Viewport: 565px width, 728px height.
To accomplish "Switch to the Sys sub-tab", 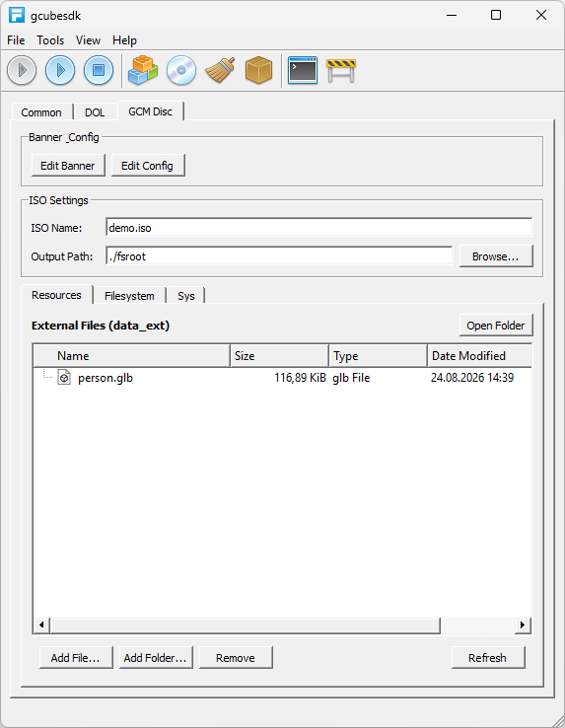I will tap(185, 296).
